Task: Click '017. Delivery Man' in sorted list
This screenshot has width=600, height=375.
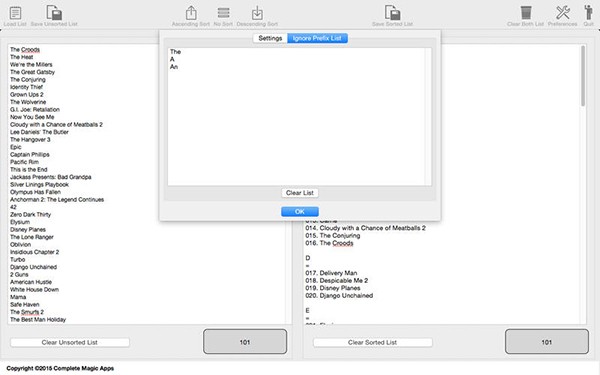Action: coord(331,273)
